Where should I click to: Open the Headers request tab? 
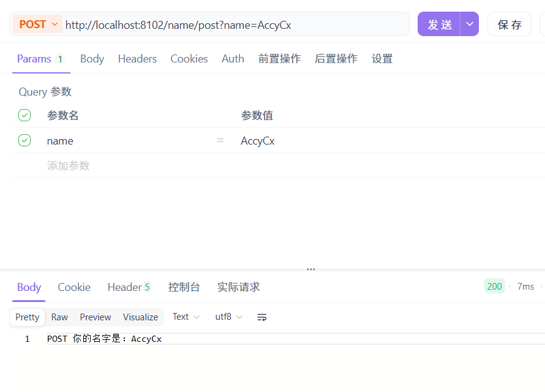(x=137, y=58)
